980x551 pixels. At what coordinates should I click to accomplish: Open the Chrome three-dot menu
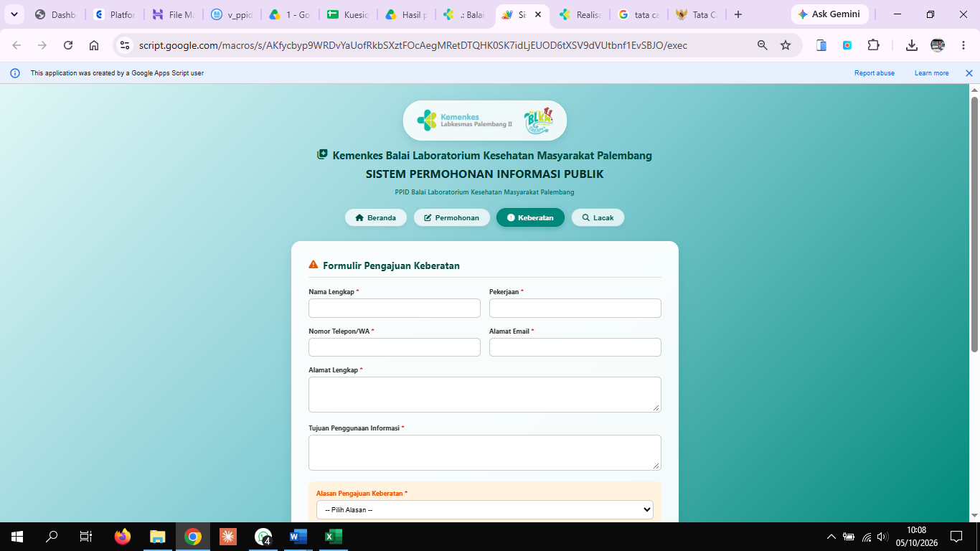pos(963,45)
